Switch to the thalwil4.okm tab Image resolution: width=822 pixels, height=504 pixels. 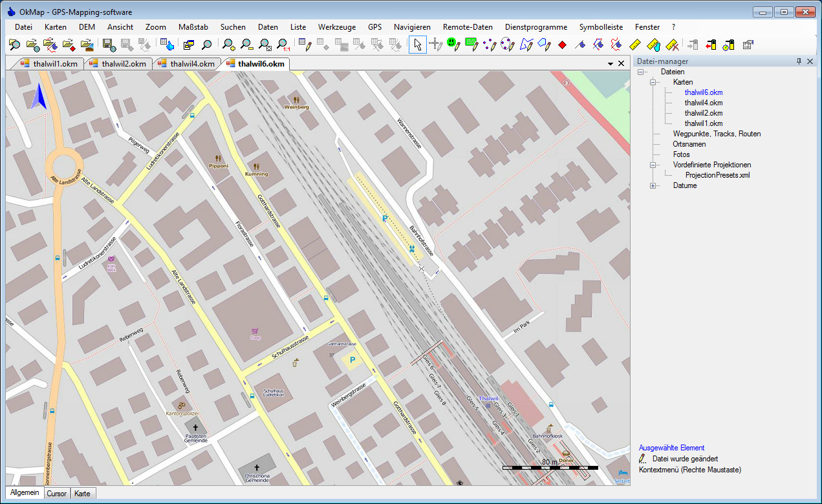[x=186, y=64]
